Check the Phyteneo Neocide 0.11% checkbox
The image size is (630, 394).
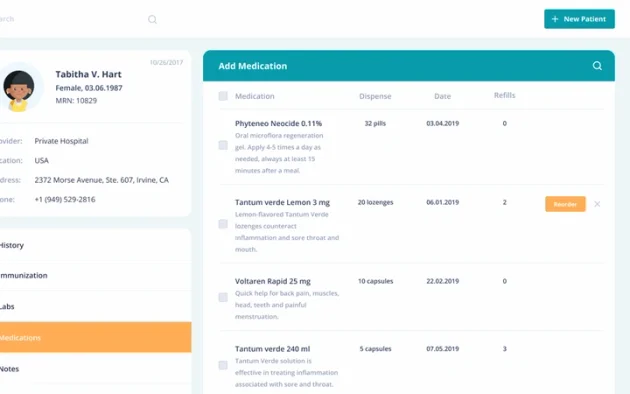223,145
